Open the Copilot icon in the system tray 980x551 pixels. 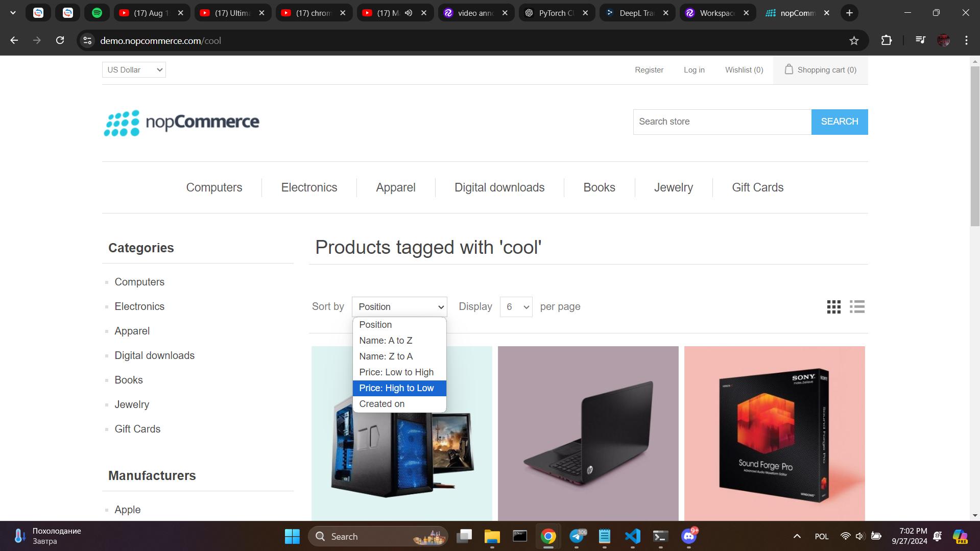(960, 536)
